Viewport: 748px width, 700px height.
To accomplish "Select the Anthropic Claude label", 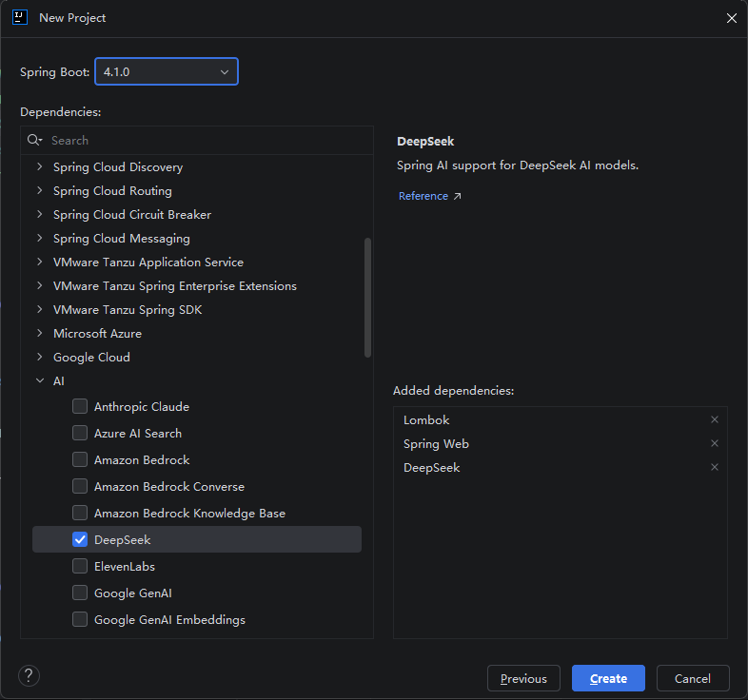I will coord(142,407).
